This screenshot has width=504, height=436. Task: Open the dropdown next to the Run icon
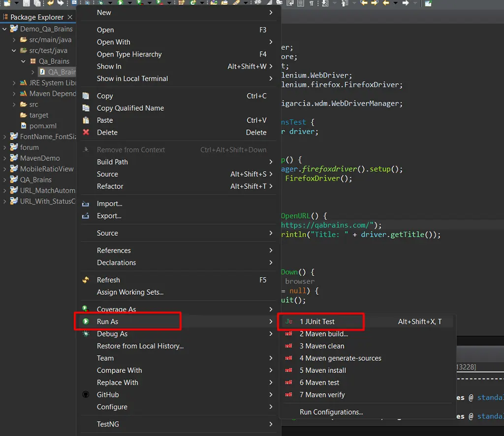[129, 4]
